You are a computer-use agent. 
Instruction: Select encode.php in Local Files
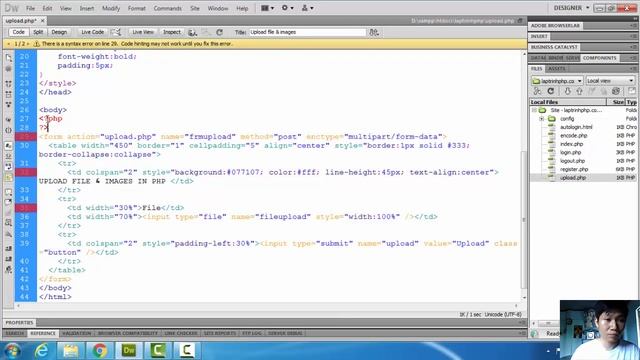573,136
